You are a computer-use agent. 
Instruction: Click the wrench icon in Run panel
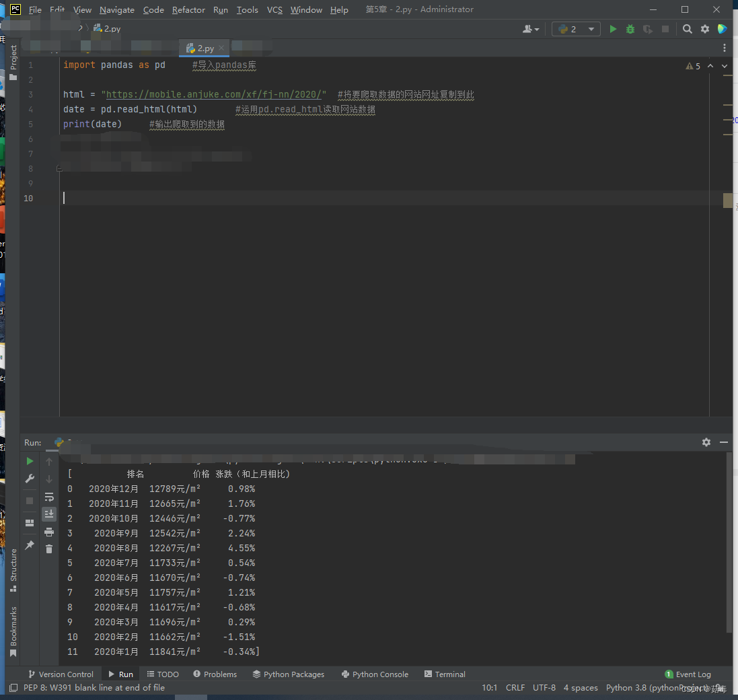click(x=30, y=479)
